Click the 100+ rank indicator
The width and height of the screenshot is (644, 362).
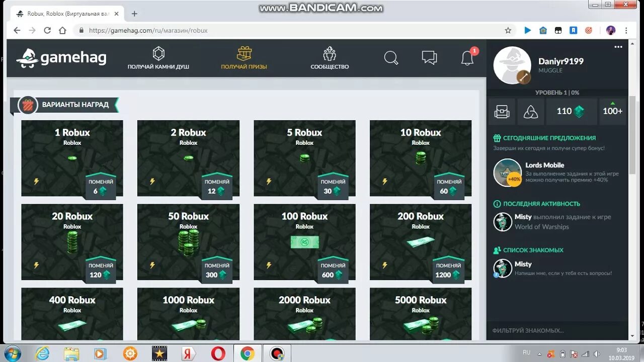(612, 112)
